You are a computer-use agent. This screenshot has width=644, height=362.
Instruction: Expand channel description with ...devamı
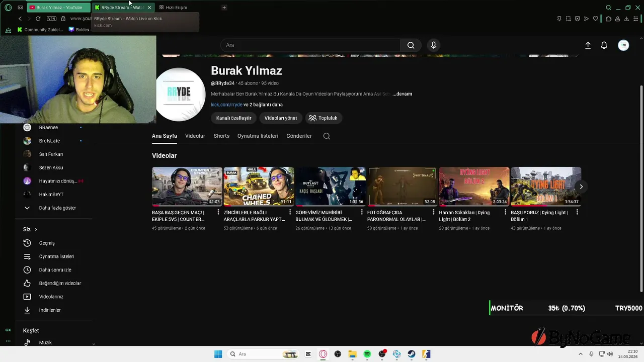402,94
